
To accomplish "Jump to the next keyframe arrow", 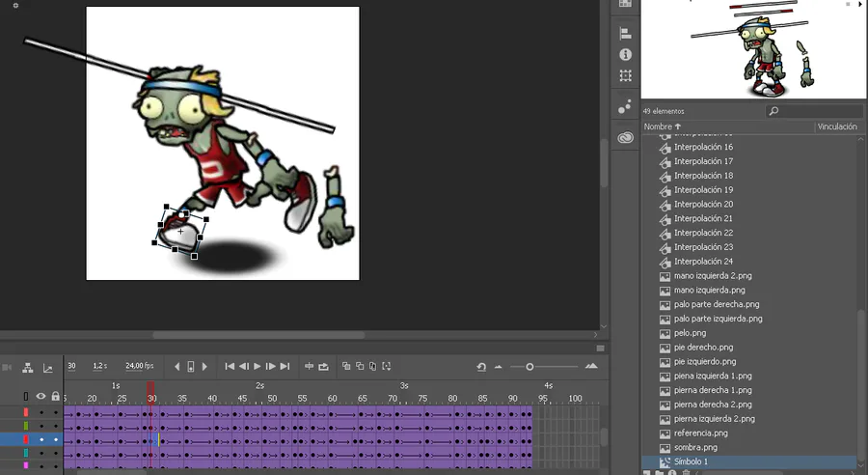I will 204,366.
